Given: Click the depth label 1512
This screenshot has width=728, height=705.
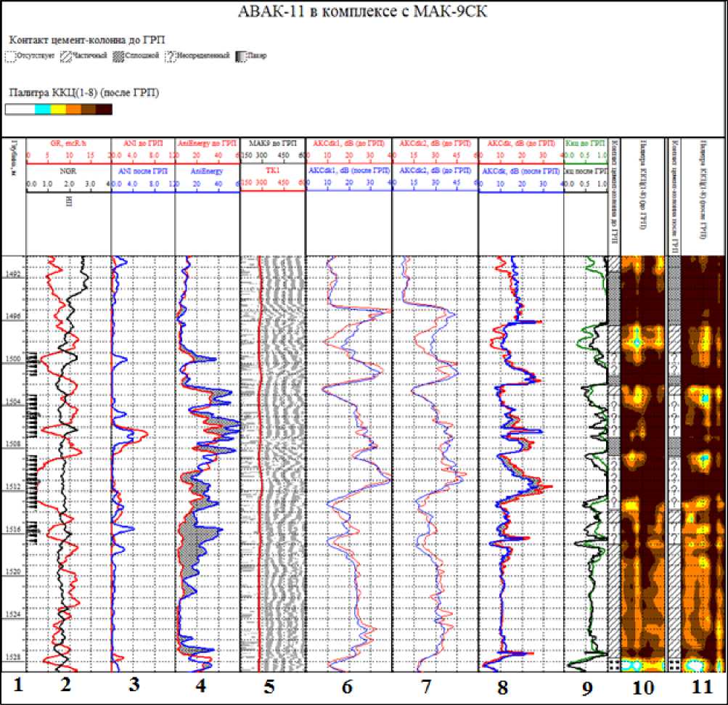Looking at the screenshot, I should tap(12, 486).
